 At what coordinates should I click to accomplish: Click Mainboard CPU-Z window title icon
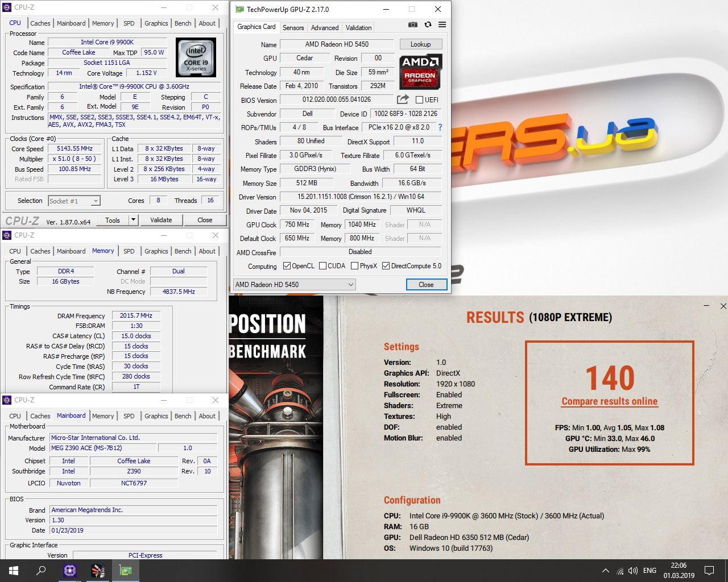click(x=7, y=400)
